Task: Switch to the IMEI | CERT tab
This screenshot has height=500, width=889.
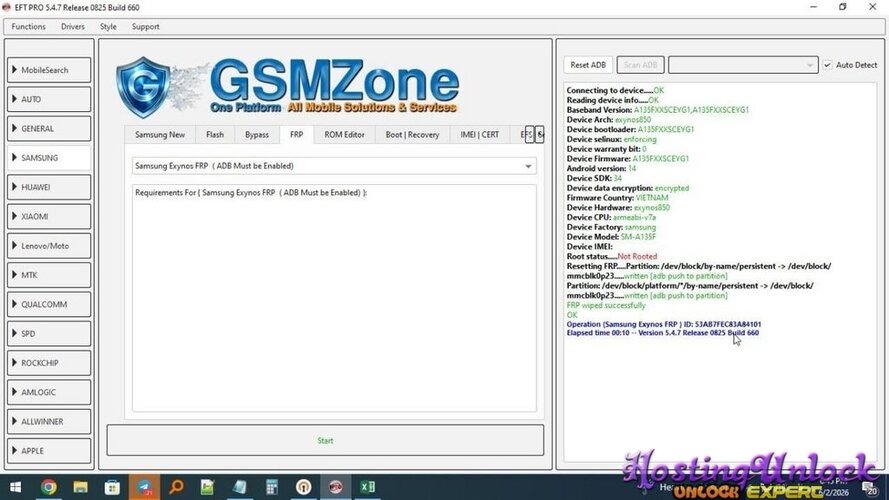Action: pyautogui.click(x=480, y=135)
